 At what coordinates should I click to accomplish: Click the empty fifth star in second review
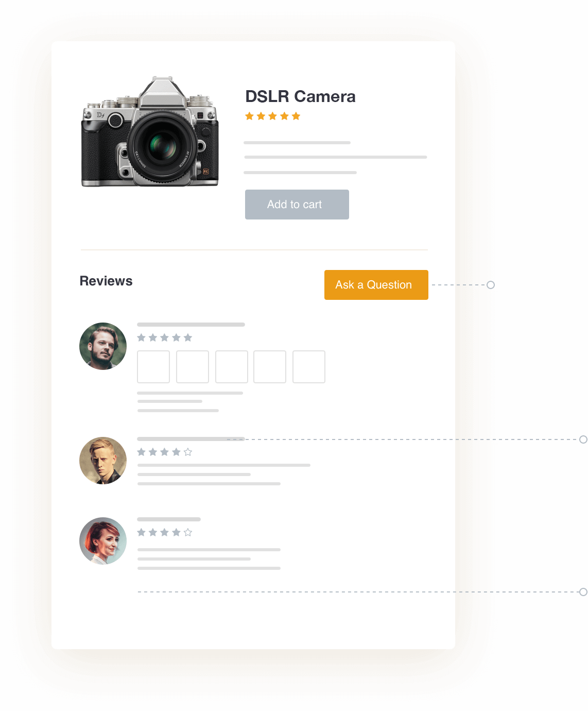(188, 452)
